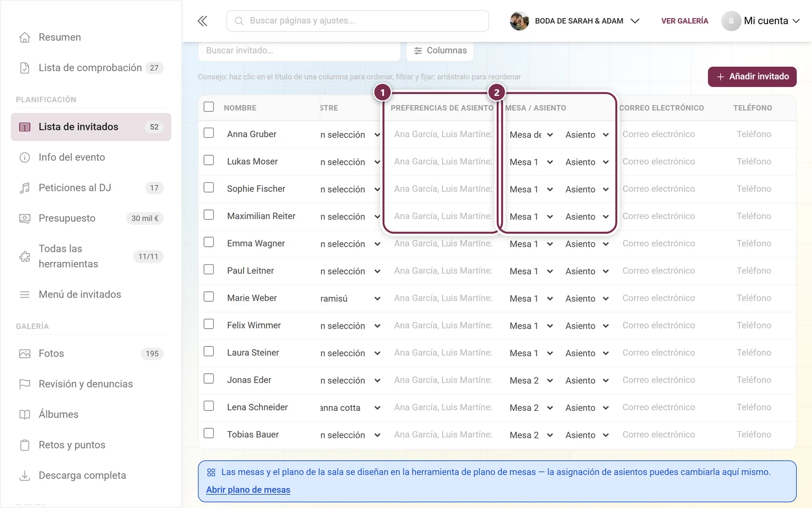
Task: Open Paul Leitner's Mesa dropdown
Action: tap(531, 271)
